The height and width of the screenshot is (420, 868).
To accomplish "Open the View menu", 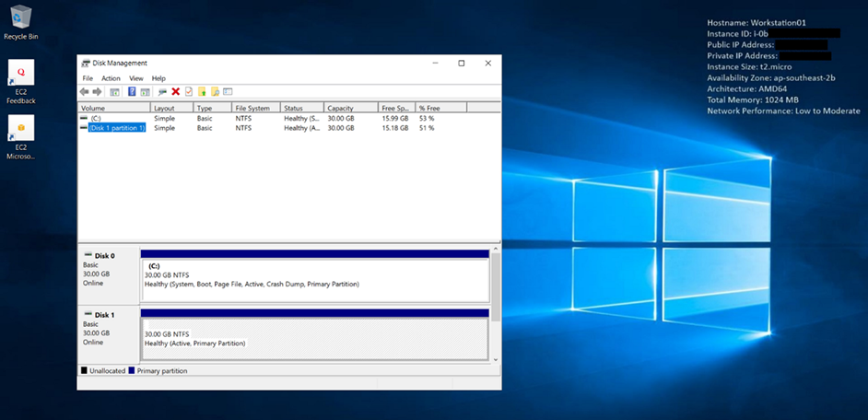I will pos(136,78).
